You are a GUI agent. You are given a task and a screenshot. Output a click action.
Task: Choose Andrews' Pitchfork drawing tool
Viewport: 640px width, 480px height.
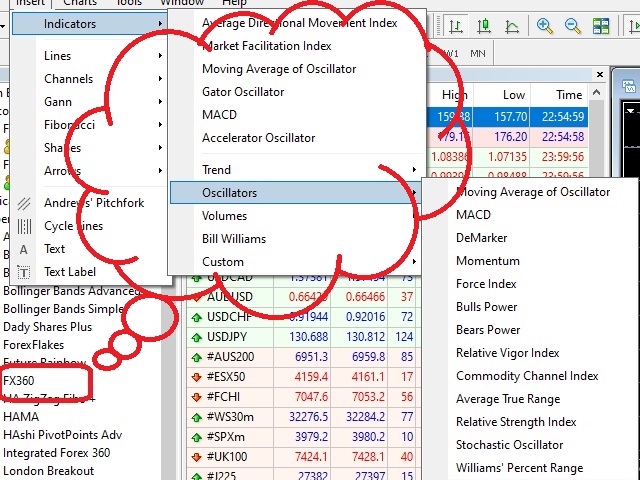[x=93, y=203]
